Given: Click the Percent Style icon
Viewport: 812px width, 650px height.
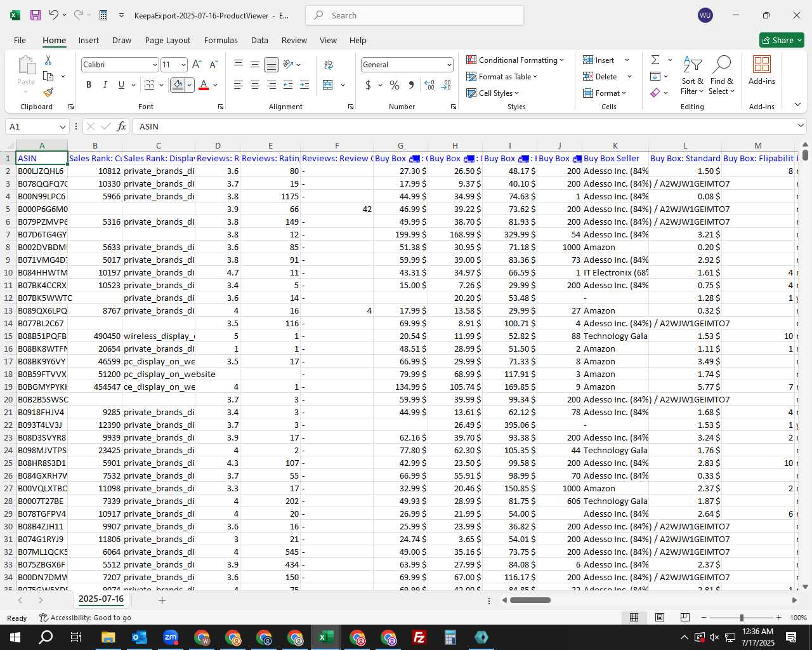Looking at the screenshot, I should 395,85.
